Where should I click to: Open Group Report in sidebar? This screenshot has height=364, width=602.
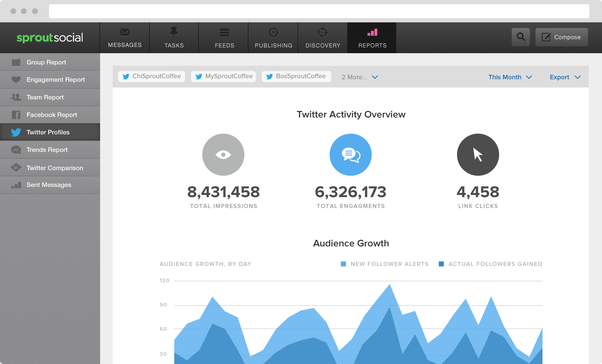pos(50,62)
